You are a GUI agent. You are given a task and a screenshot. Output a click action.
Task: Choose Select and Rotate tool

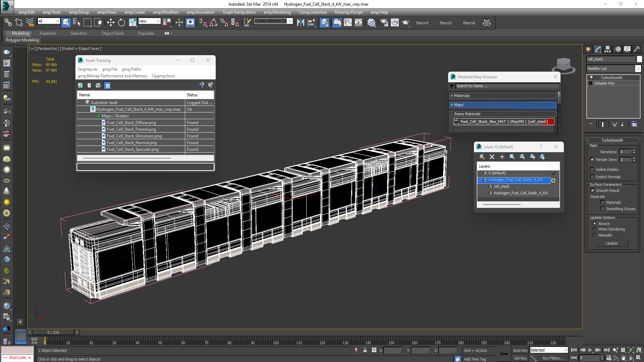121,22
